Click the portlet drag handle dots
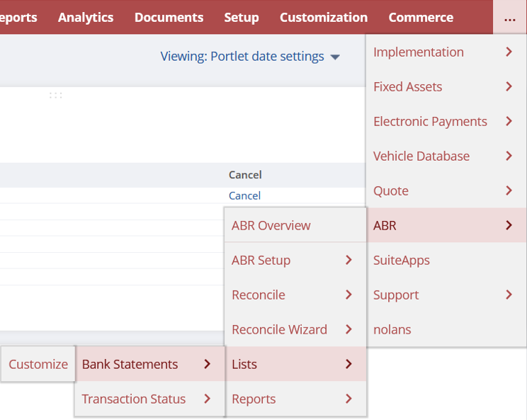This screenshot has width=527, height=420. 55,96
